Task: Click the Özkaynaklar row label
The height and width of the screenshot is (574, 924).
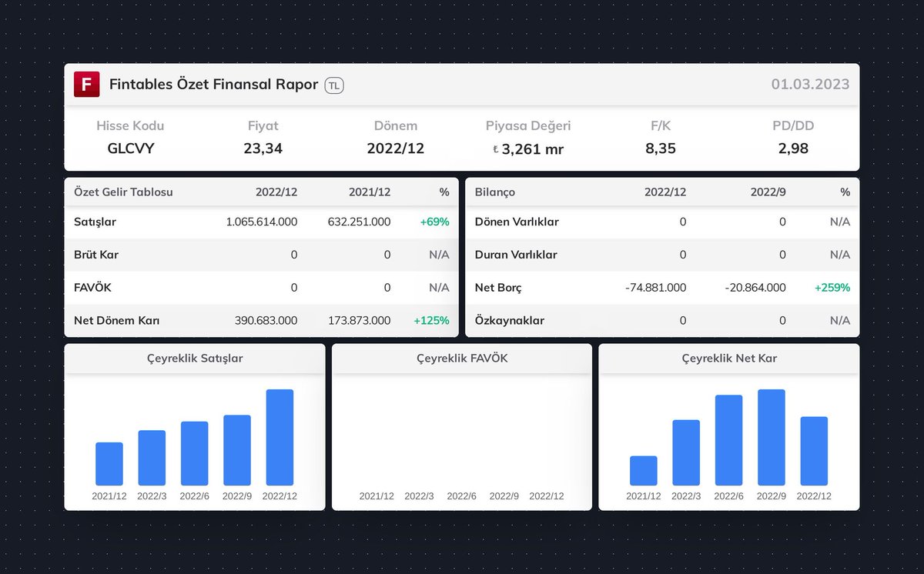Action: (510, 321)
